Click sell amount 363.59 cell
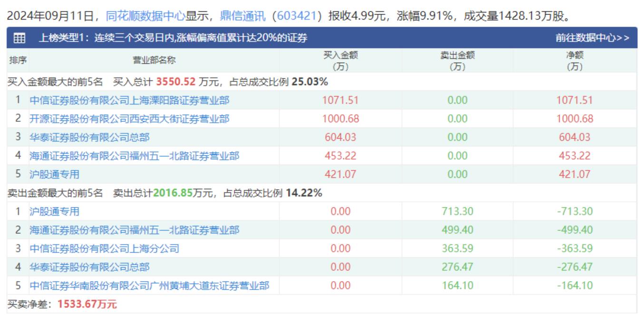This screenshot has height=316, width=644. point(457,249)
